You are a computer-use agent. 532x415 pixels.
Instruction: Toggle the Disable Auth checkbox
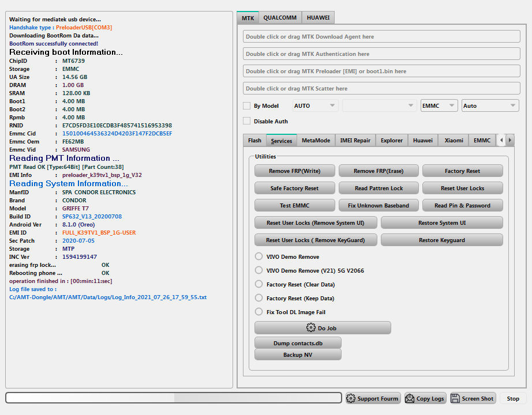[247, 121]
